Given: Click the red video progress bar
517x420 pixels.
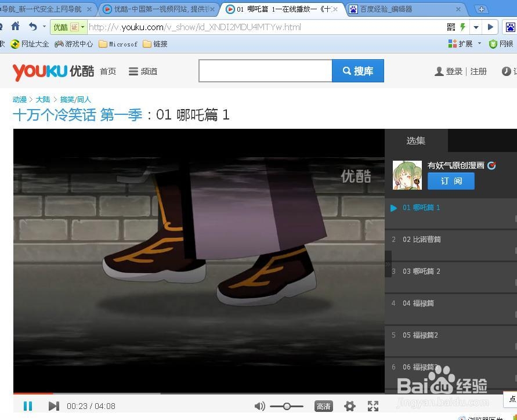Looking at the screenshot, I should (x=33, y=393).
